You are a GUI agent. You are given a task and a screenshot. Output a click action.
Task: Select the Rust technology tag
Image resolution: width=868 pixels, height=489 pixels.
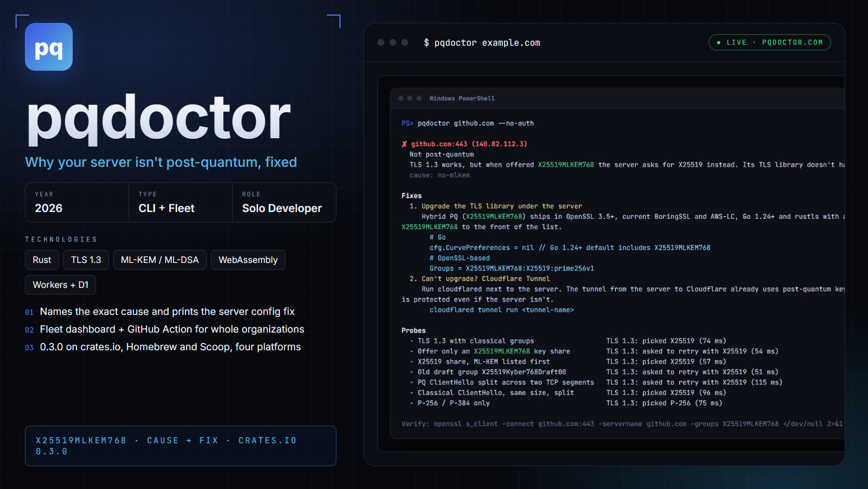click(x=42, y=260)
